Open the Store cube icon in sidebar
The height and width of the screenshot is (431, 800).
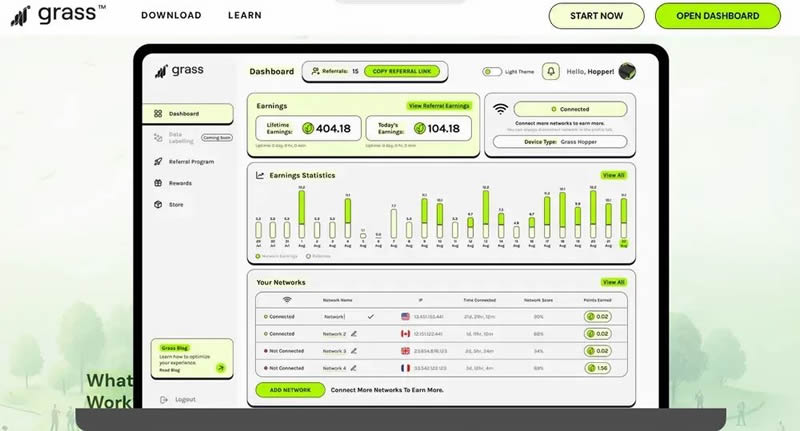(x=158, y=205)
